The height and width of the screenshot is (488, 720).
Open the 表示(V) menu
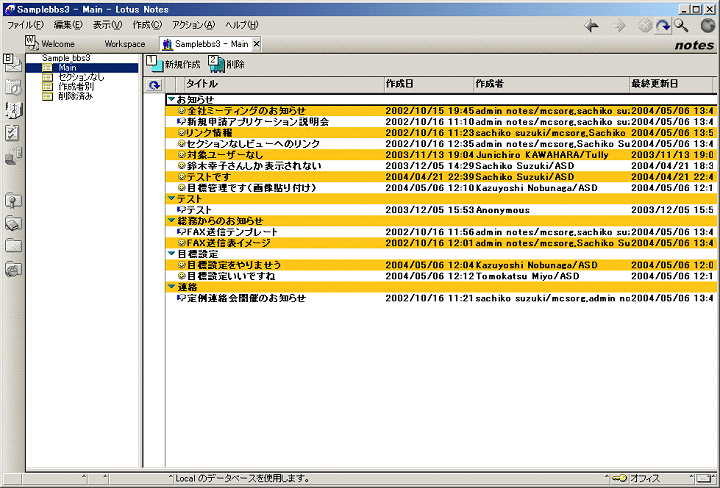click(x=107, y=25)
